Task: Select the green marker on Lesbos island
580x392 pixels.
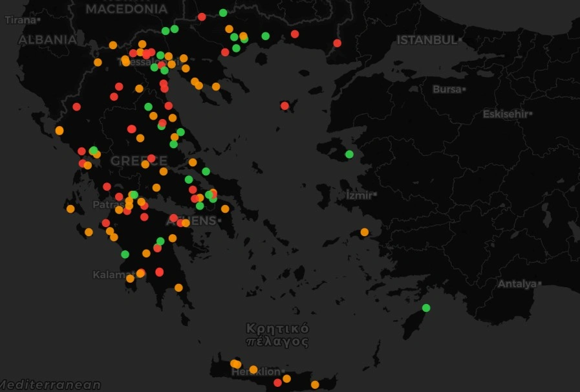Action: click(x=349, y=154)
